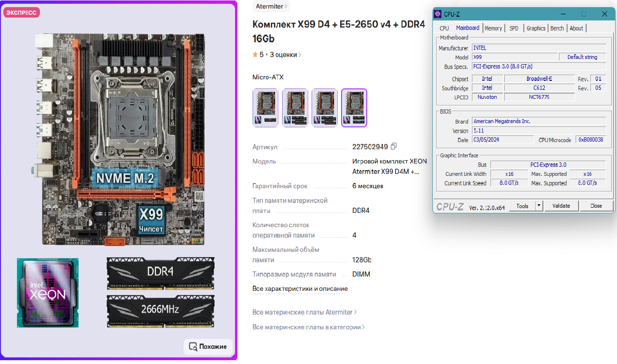Viewport: 617px width, 364px height.
Task: Click the BIOS version 5.11 field
Action: (x=539, y=130)
